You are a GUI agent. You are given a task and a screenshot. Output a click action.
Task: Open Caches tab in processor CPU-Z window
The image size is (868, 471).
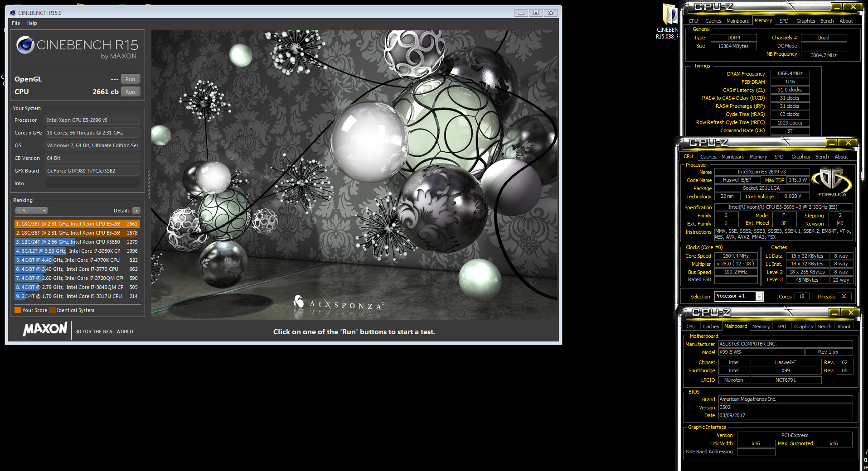click(708, 157)
